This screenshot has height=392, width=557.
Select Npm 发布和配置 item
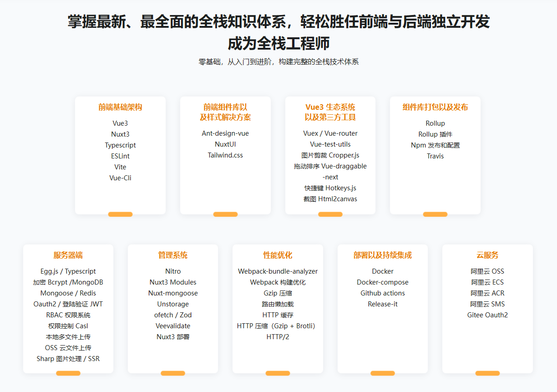[x=435, y=145]
